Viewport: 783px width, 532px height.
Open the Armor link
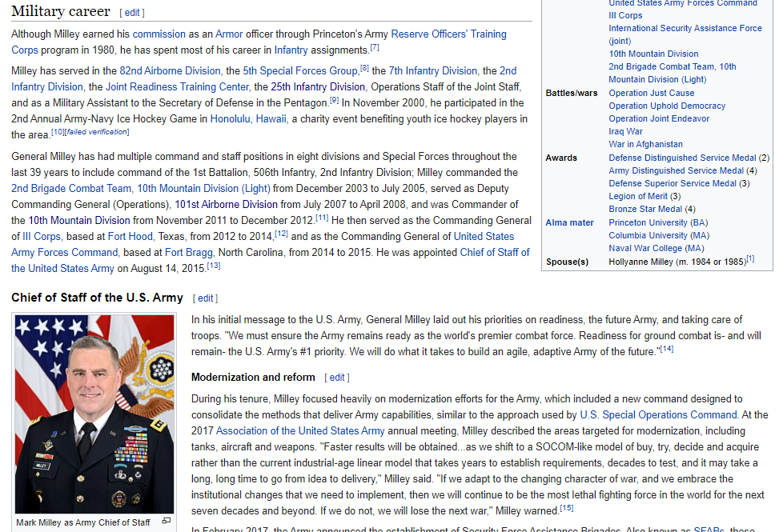pos(229,34)
